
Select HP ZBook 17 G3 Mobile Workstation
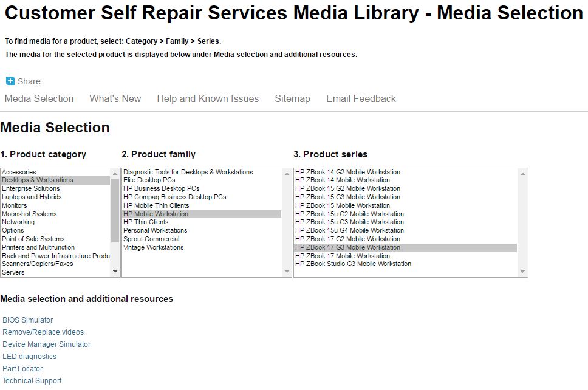click(405, 247)
